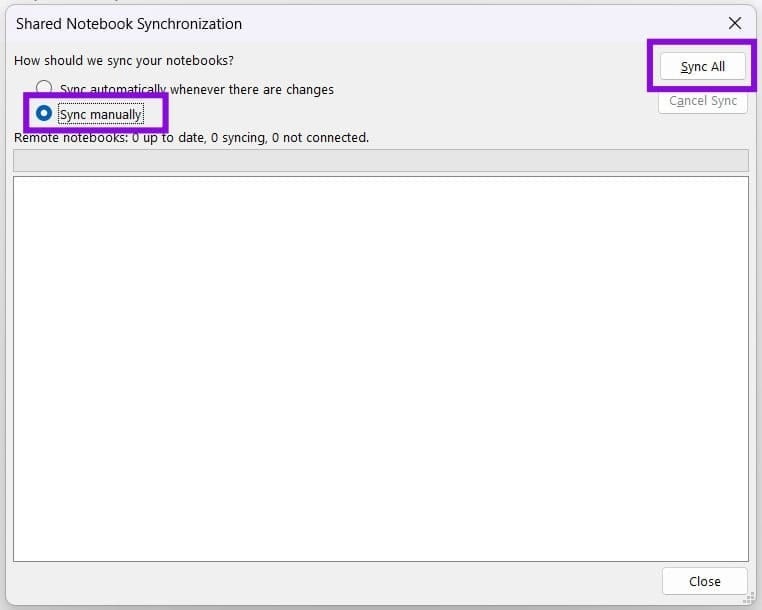Click the Close button at bottom
The width and height of the screenshot is (762, 610).
coord(704,581)
